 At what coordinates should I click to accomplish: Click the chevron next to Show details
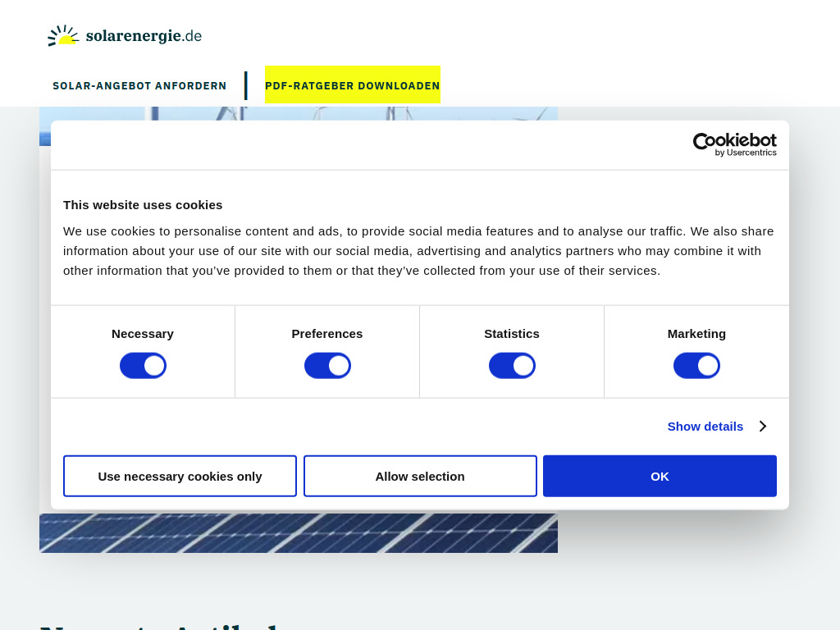pyautogui.click(x=762, y=426)
